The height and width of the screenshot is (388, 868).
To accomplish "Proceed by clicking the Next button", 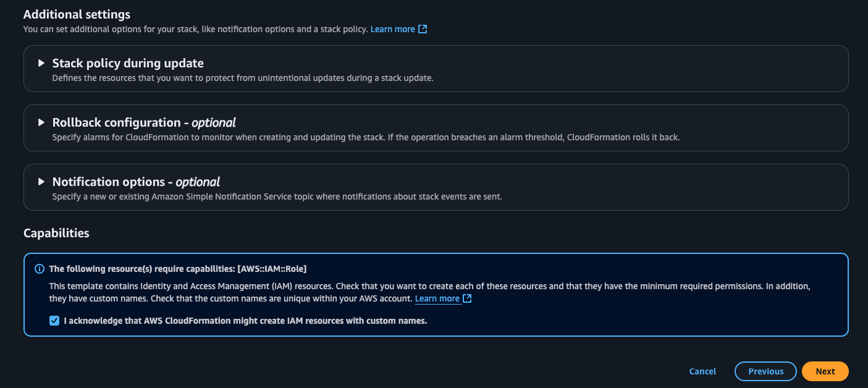I will [825, 371].
